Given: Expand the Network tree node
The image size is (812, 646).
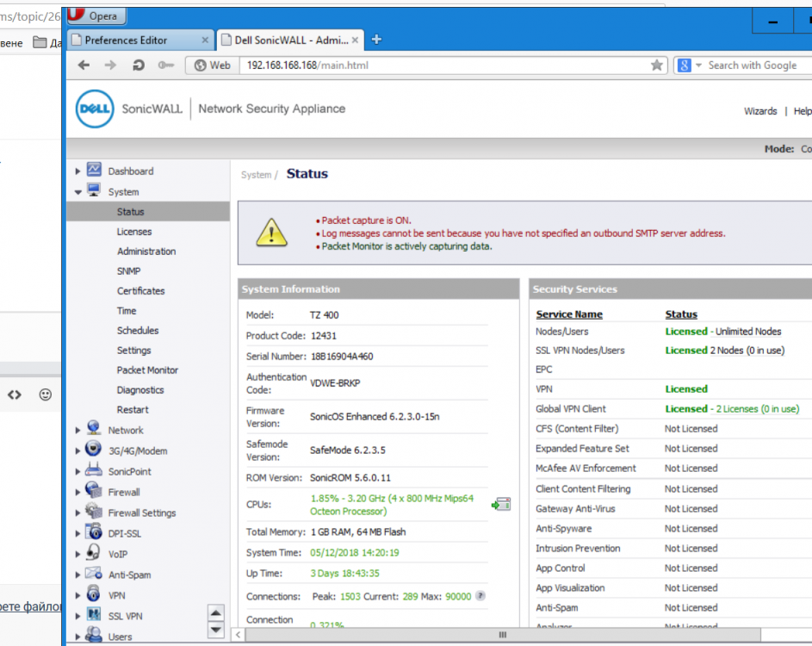Looking at the screenshot, I should point(77,430).
